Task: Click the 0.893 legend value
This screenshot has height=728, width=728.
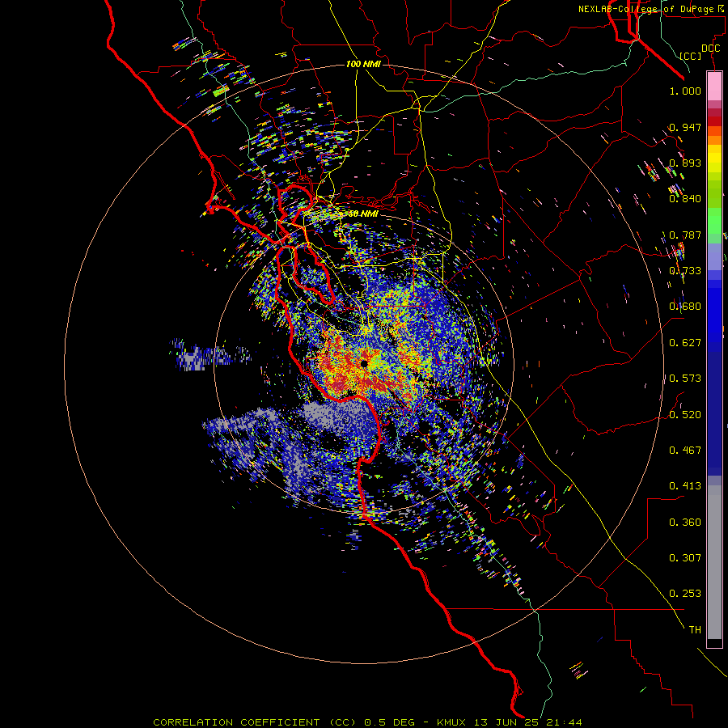Action: pyautogui.click(x=685, y=163)
